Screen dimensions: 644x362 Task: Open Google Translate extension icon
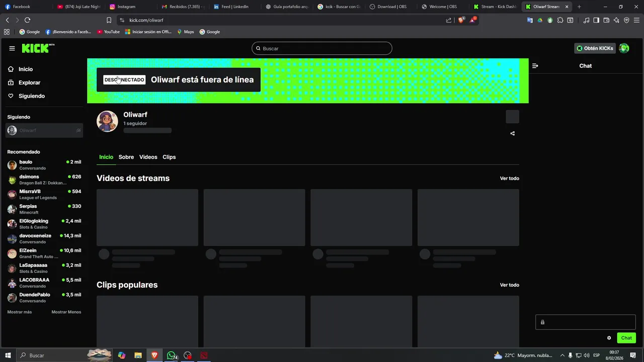click(x=530, y=20)
